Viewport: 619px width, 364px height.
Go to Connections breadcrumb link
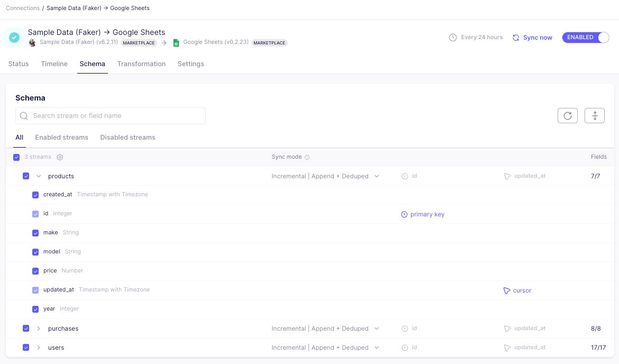pyautogui.click(x=23, y=8)
